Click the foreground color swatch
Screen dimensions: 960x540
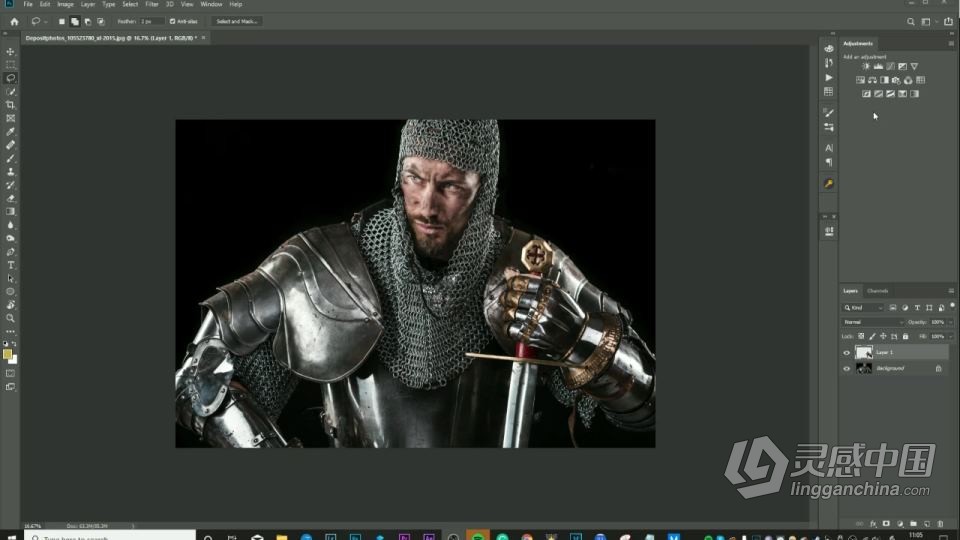pyautogui.click(x=7, y=354)
